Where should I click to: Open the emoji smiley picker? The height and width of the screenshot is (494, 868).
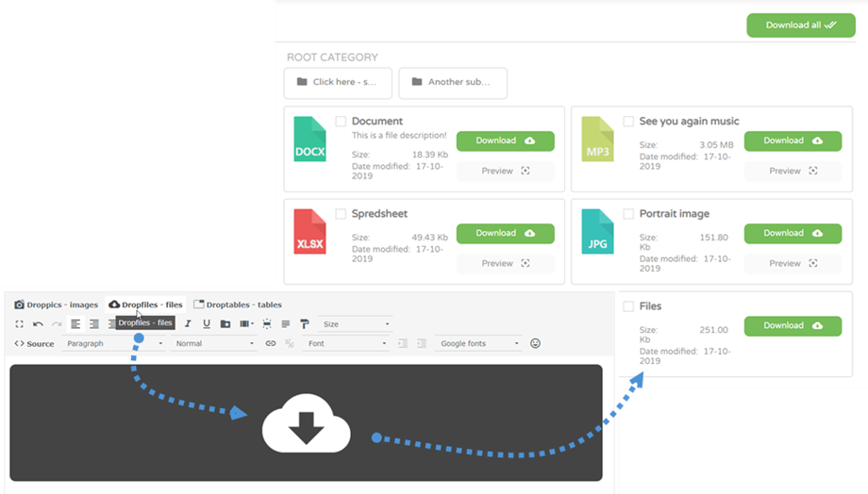[536, 344]
